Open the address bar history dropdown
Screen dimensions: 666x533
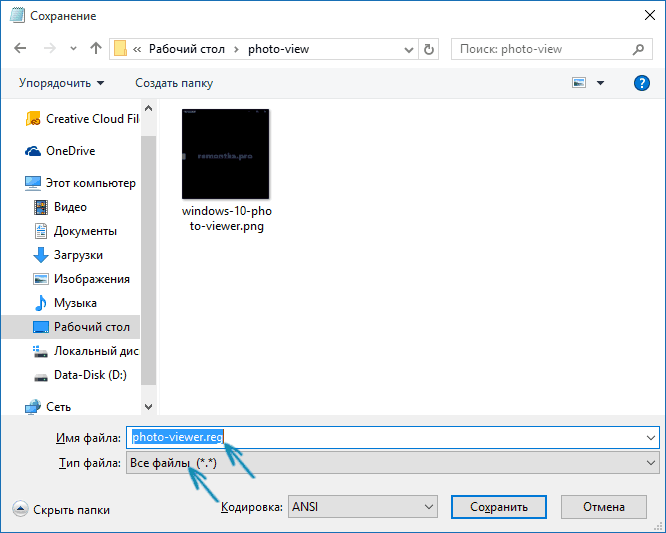pos(409,50)
